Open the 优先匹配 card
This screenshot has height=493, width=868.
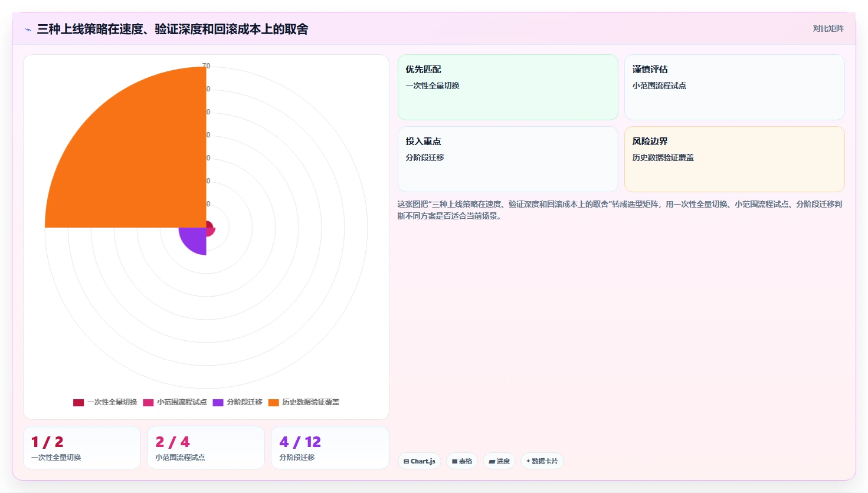(x=508, y=87)
